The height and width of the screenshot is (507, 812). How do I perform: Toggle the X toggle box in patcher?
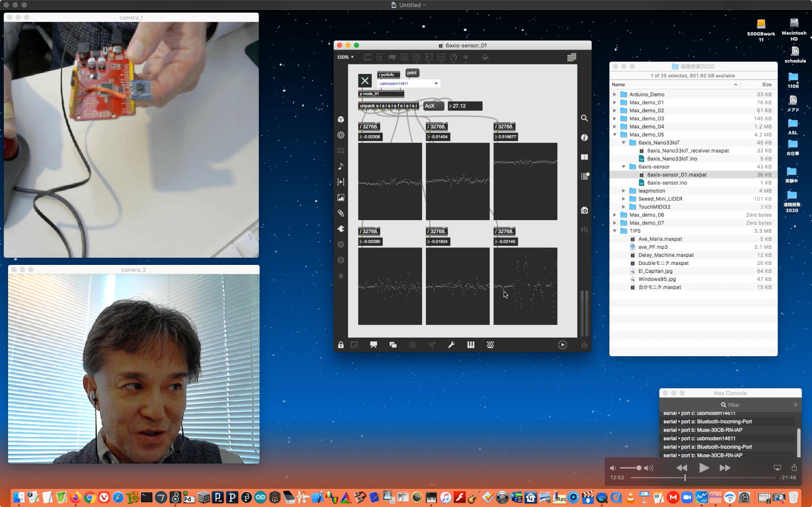point(365,81)
